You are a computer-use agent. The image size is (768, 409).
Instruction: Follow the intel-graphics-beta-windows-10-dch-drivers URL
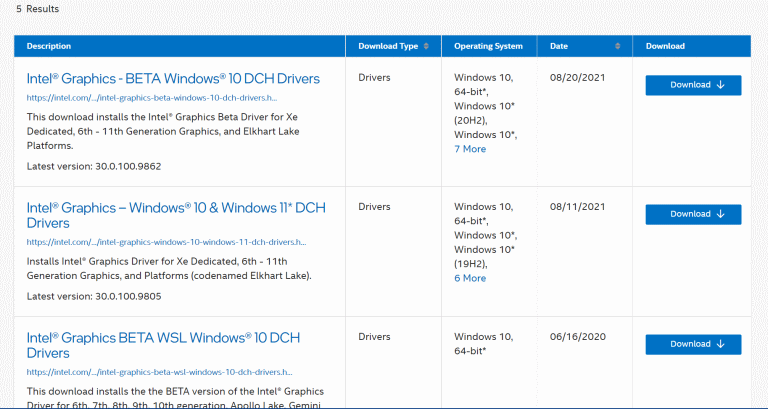152,98
